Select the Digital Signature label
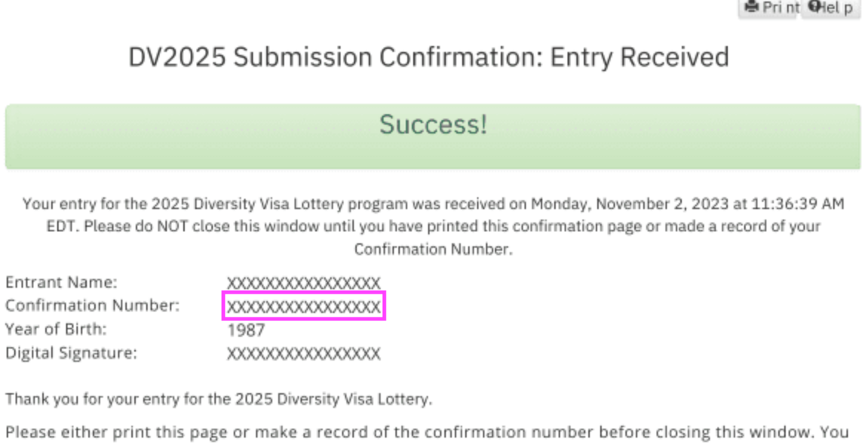 71,353
